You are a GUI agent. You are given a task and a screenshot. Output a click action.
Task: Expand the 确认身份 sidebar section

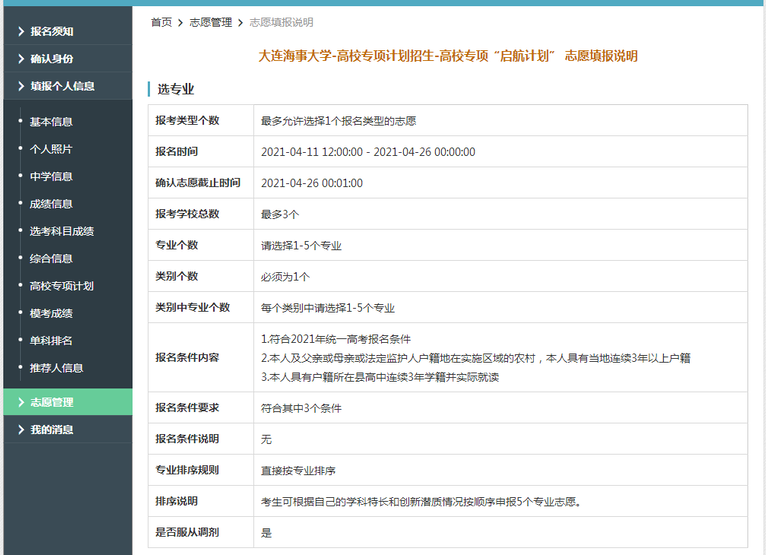(67, 59)
